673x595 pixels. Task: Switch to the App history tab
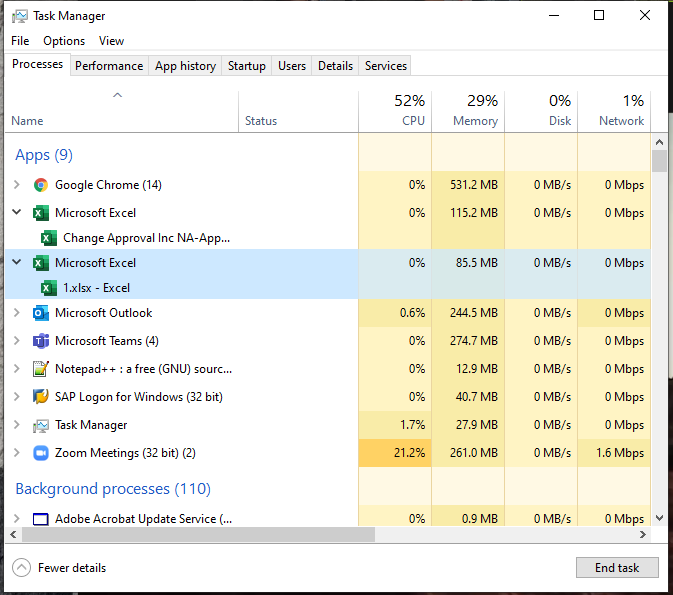coord(185,66)
